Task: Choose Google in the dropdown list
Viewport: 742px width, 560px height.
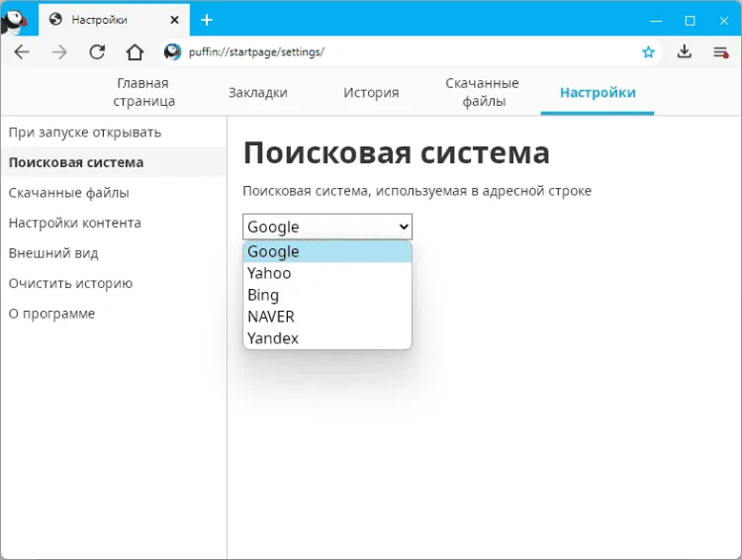Action: pos(327,251)
